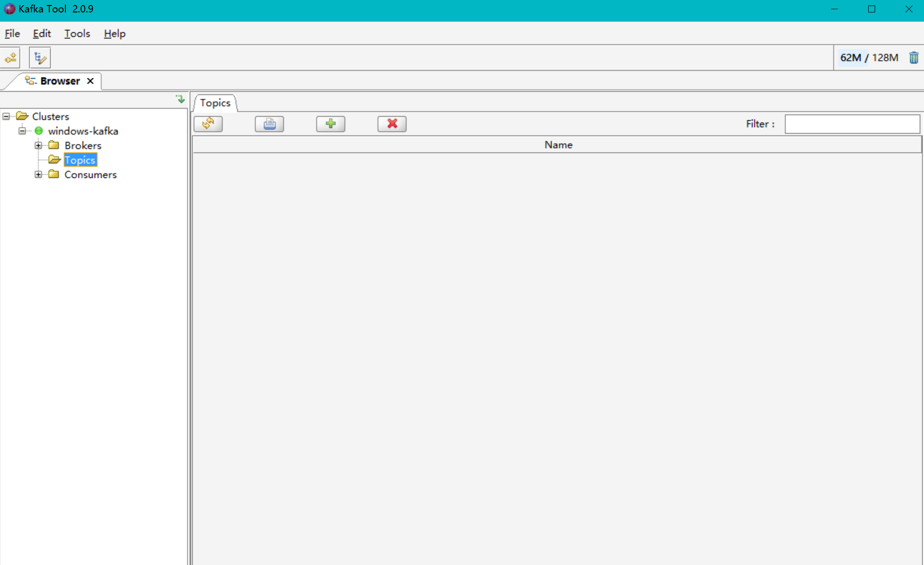Open the Help menu
924x565 pixels.
114,34
